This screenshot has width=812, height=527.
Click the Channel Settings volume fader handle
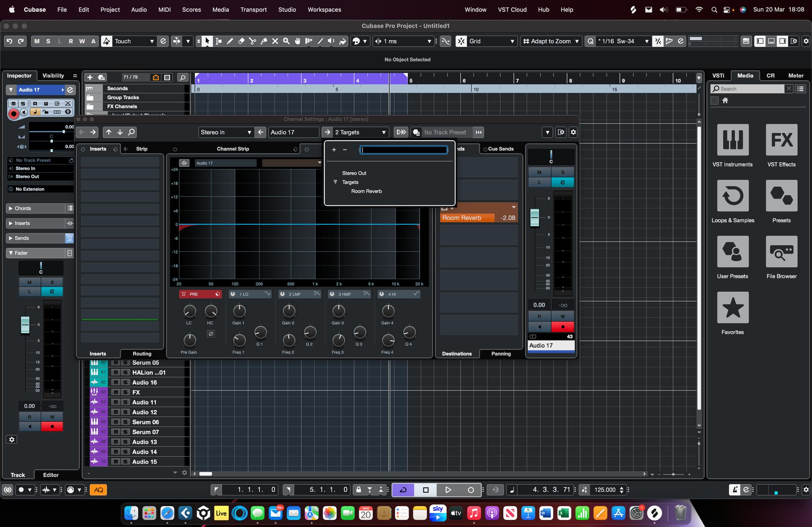pyautogui.click(x=535, y=217)
